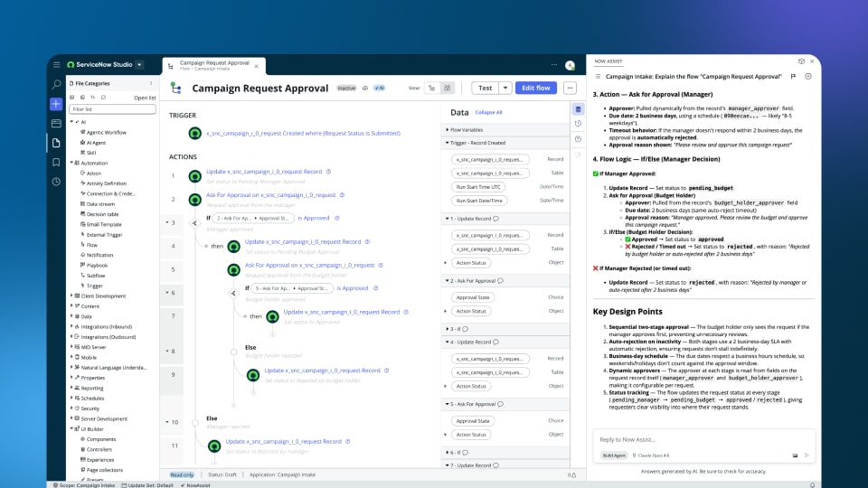Open Playbook tree item

[x=97, y=265]
